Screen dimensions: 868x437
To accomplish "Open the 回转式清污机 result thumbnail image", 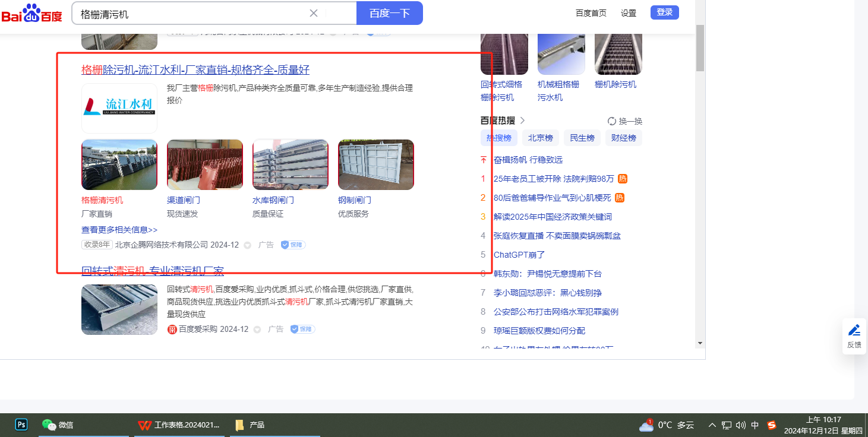I will coord(119,310).
